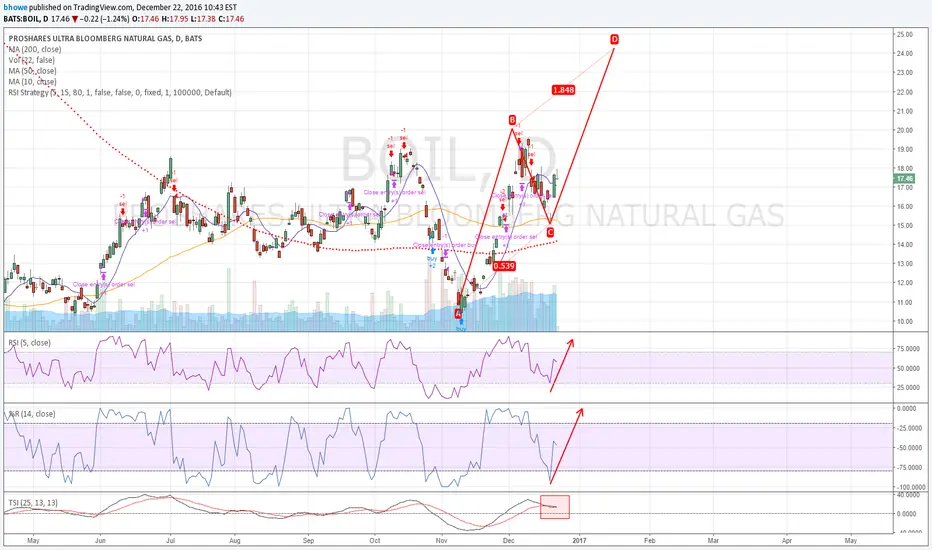The height and width of the screenshot is (550, 932).
Task: Select pattern point B marker
Action: [512, 120]
